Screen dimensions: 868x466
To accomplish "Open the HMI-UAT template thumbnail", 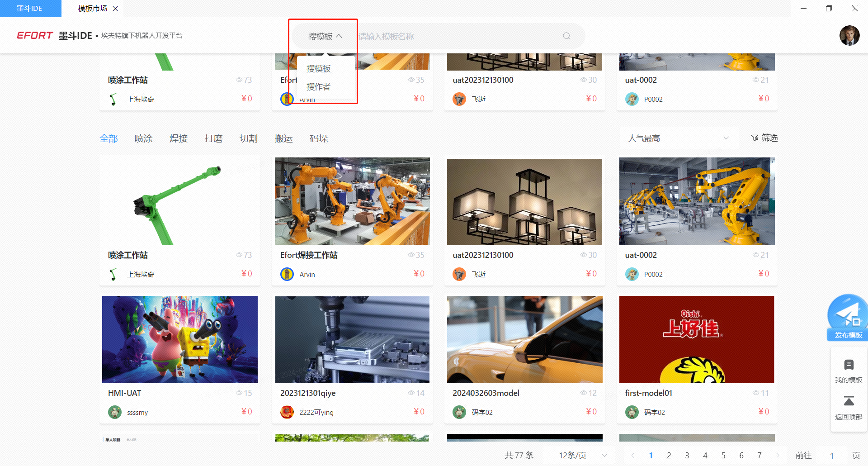I will [x=180, y=339].
